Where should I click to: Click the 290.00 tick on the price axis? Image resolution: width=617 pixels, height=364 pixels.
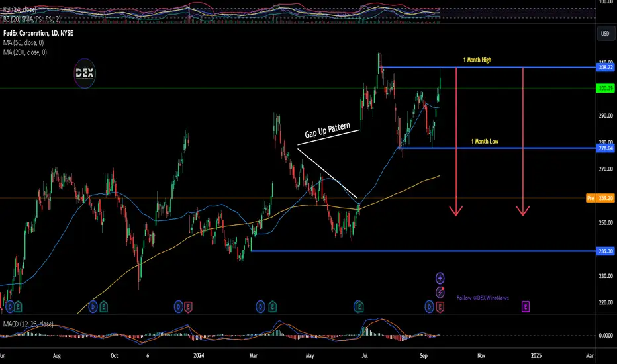(606, 116)
